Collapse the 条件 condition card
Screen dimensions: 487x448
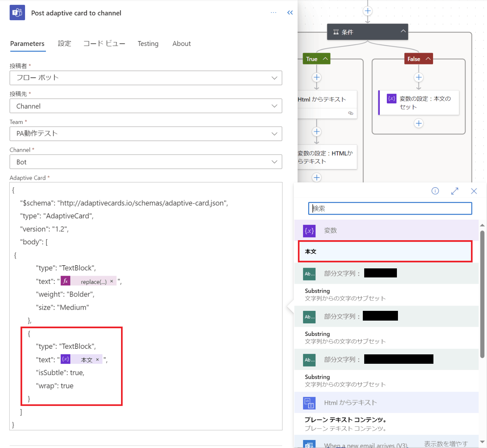(x=403, y=31)
